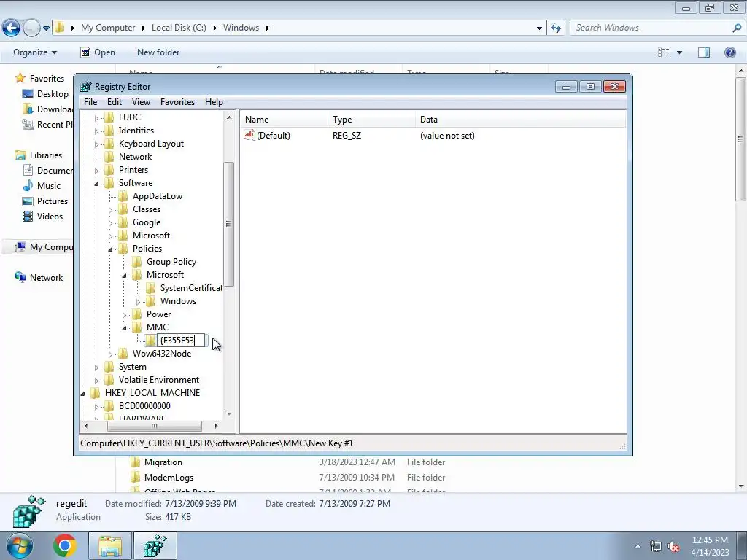Open the File menu in Registry Editor
The image size is (747, 560).
[x=90, y=102]
